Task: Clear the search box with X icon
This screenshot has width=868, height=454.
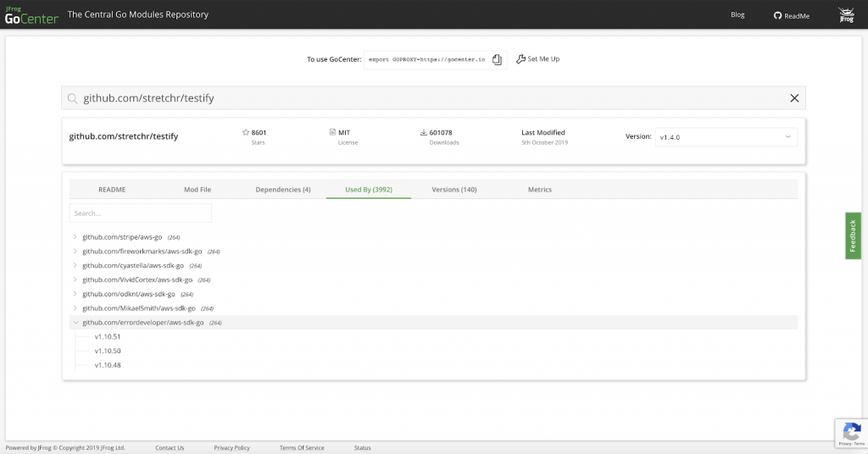Action: 794,98
